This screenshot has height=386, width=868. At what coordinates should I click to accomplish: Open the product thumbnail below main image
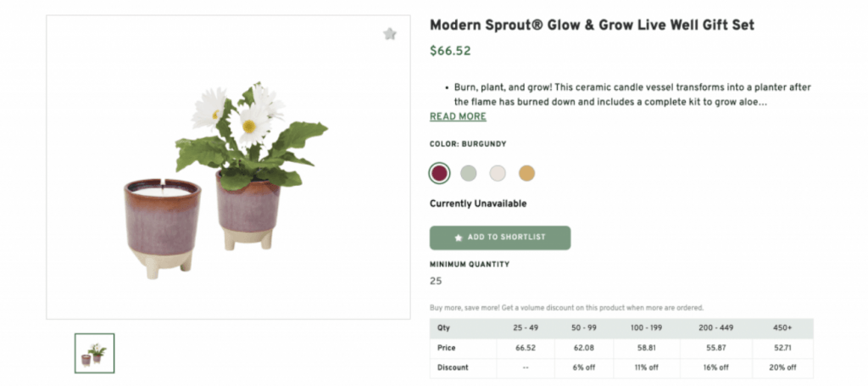pyautogui.click(x=94, y=353)
